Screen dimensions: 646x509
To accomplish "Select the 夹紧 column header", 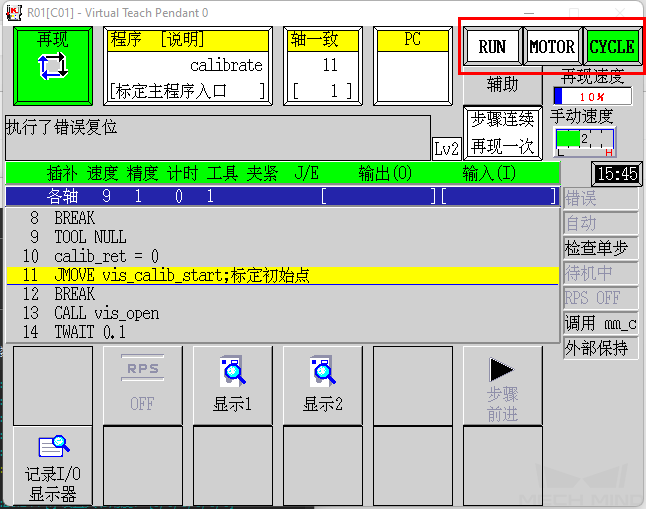I will (x=262, y=173).
